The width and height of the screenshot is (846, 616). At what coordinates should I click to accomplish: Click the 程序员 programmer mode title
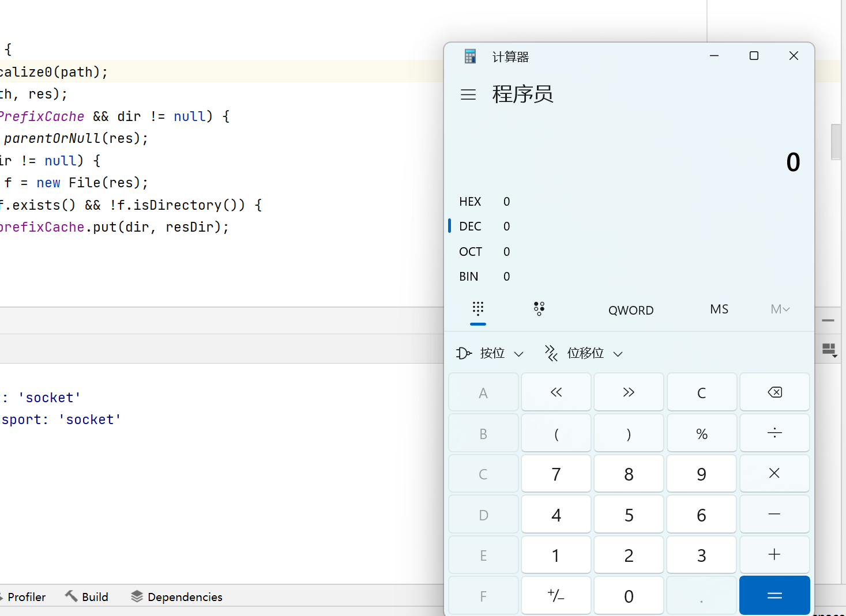pyautogui.click(x=522, y=94)
